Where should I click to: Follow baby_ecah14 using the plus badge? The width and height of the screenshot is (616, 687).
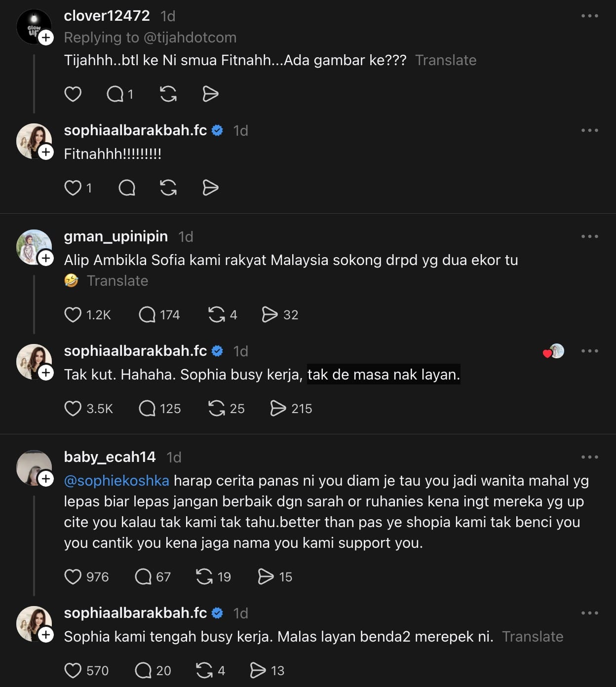46,479
